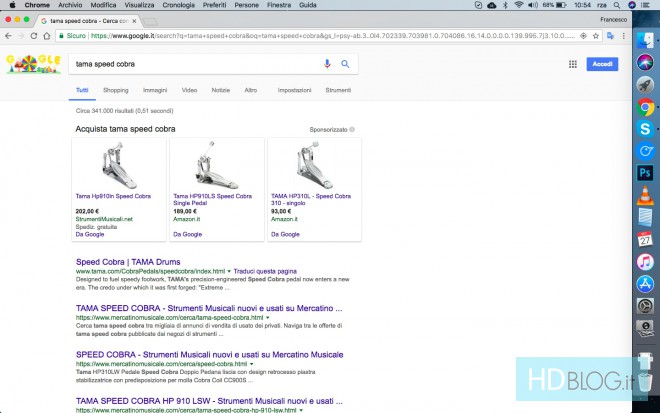Image resolution: width=660 pixels, height=413 pixels.
Task: Open the Google apps grid
Action: click(x=573, y=64)
